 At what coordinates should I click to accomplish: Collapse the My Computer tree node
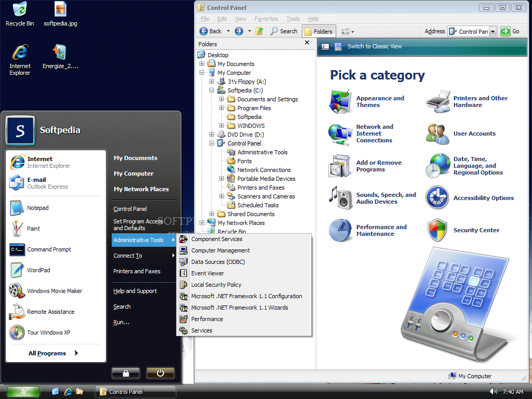point(202,73)
